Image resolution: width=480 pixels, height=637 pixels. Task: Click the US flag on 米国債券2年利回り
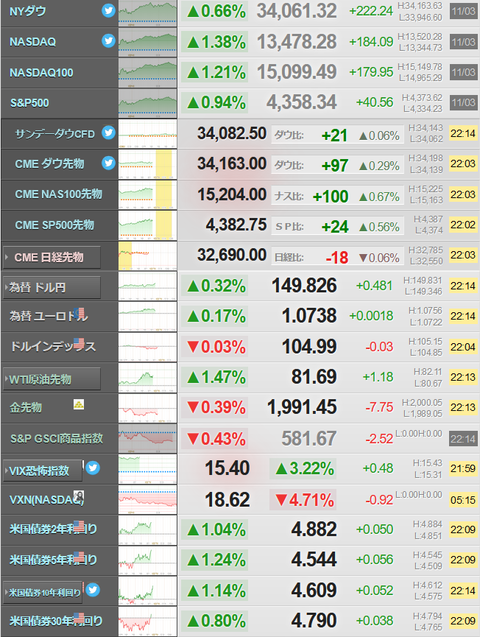[x=79, y=526]
